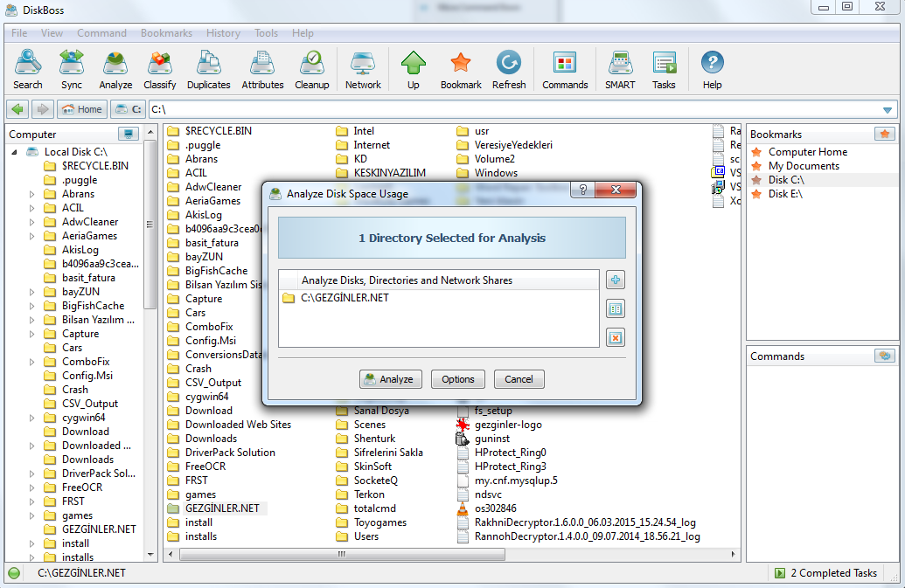Open the SMART disk monitor

click(x=620, y=70)
